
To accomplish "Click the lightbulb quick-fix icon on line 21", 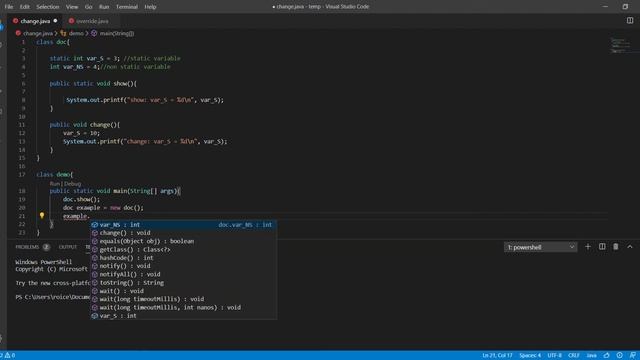I will pos(42,216).
